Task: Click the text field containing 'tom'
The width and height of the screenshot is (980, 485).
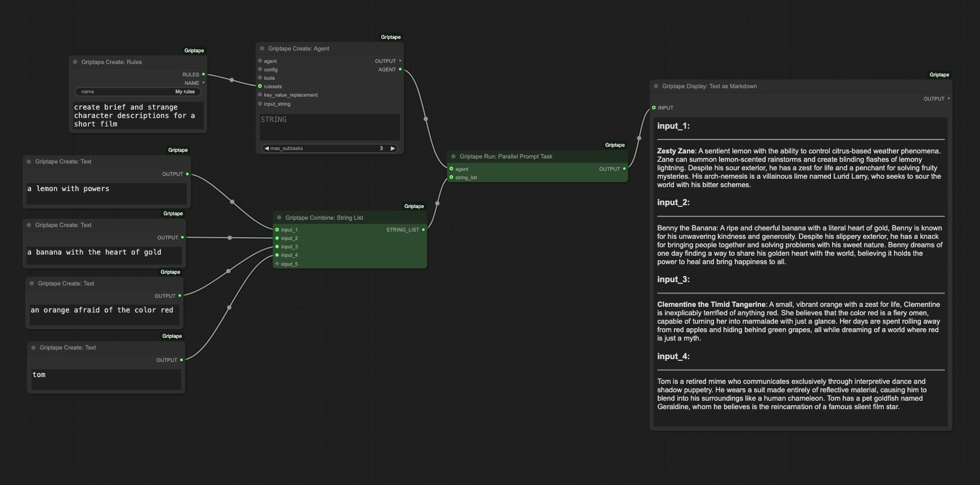Action: click(x=106, y=380)
